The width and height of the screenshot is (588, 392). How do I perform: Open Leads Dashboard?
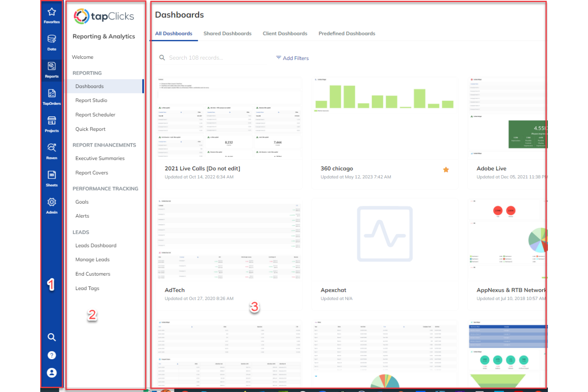(96, 246)
